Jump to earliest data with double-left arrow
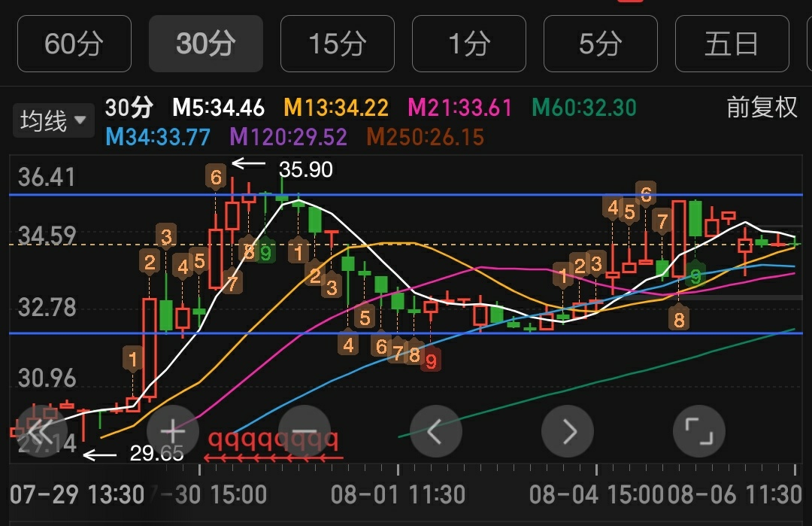Screen dimensions: 812x526 [41, 431]
